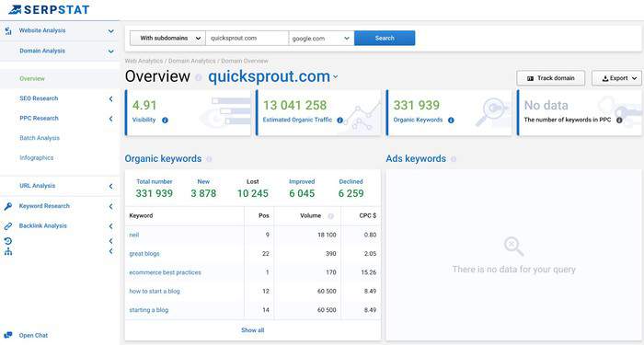The width and height of the screenshot is (644, 345).
Task: Expand the URL Analysis section
Action: click(x=111, y=186)
